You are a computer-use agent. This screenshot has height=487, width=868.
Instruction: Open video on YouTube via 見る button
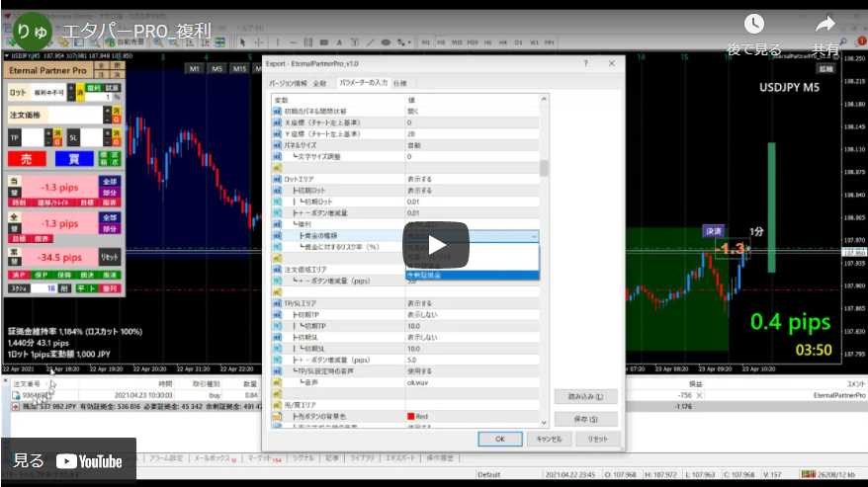tap(68, 460)
